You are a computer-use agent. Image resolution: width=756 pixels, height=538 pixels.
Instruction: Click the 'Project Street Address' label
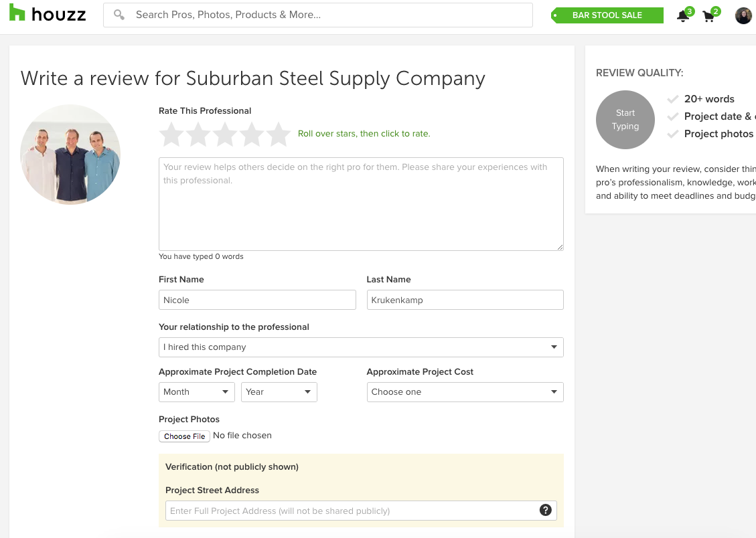(212, 490)
